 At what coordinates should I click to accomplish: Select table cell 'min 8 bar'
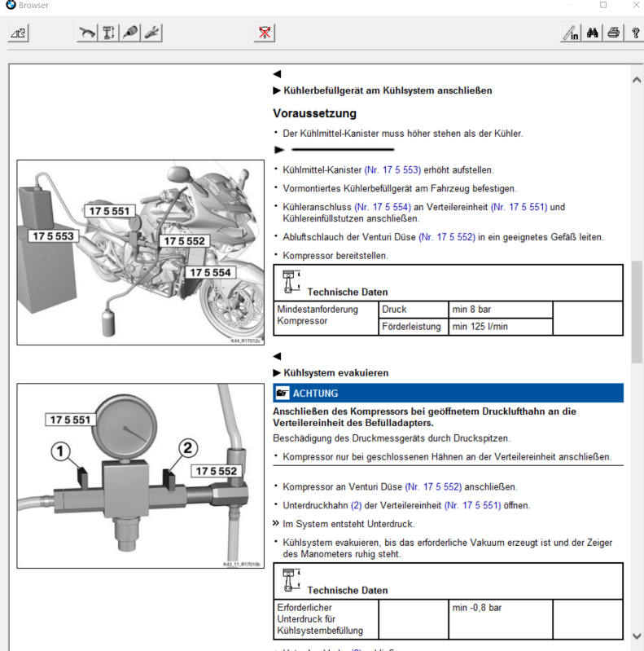(x=501, y=310)
